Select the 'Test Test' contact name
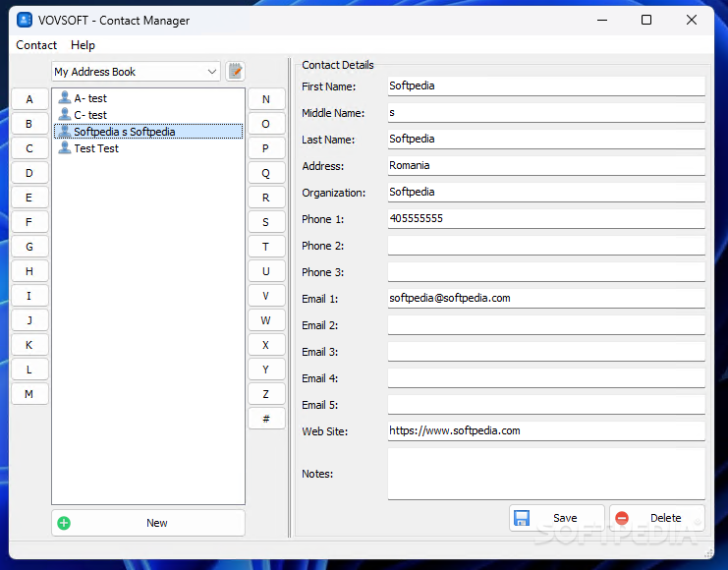Screen dimensions: 728x570 [x=96, y=148]
